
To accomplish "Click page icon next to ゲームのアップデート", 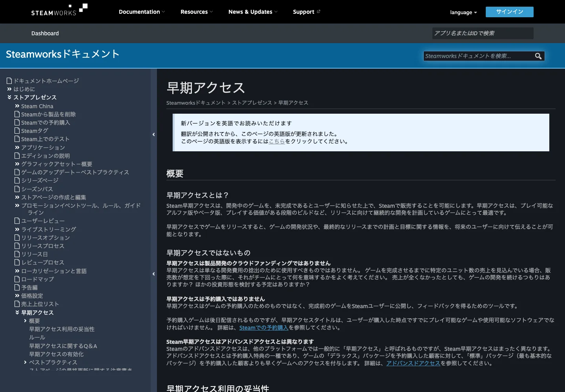I will point(17,172).
